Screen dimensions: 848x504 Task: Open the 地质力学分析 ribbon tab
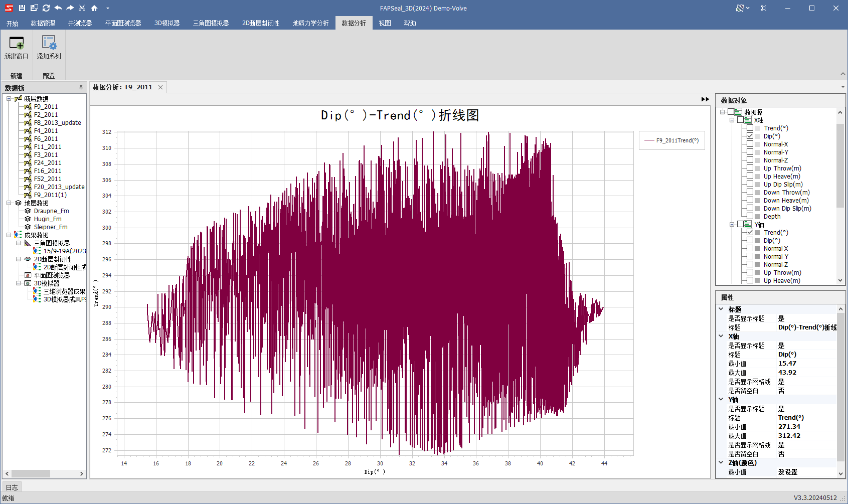[x=311, y=23]
